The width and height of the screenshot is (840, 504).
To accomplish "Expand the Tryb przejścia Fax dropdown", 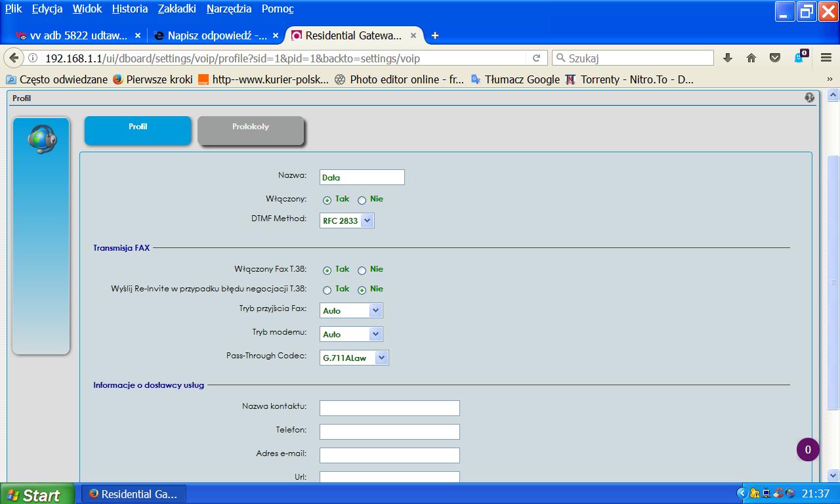I will 351,310.
